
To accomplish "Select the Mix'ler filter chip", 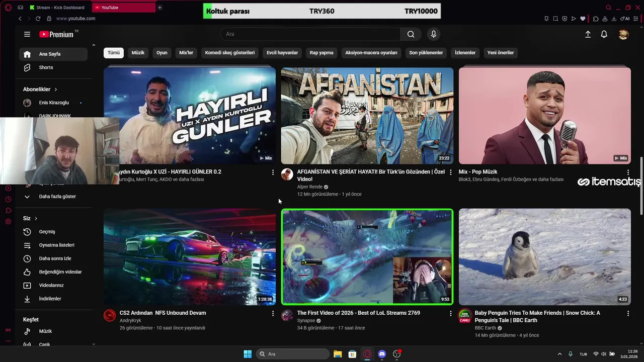I will [x=186, y=53].
